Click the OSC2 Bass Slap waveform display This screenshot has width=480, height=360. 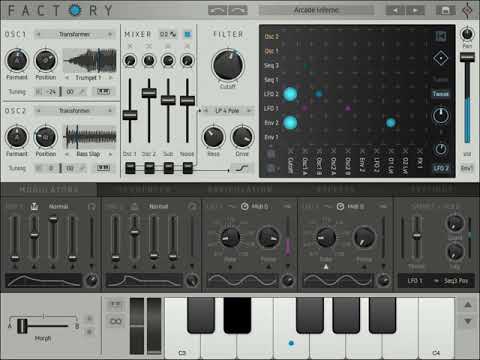click(90, 137)
